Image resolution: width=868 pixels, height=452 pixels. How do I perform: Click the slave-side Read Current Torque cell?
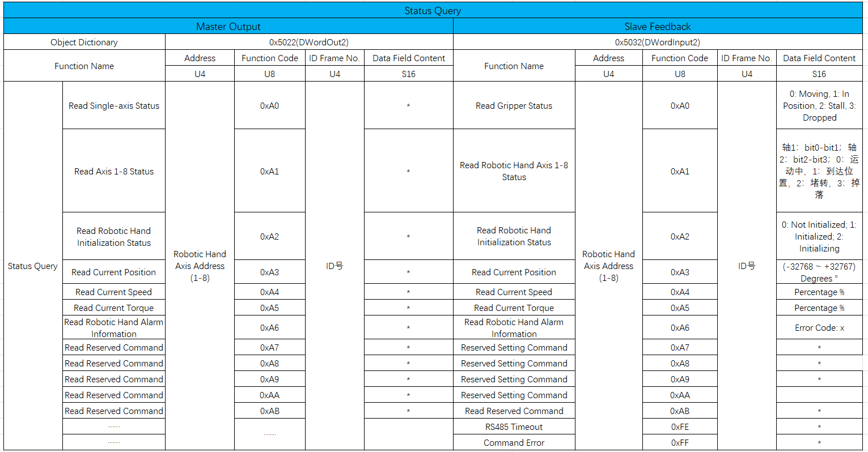click(x=514, y=308)
